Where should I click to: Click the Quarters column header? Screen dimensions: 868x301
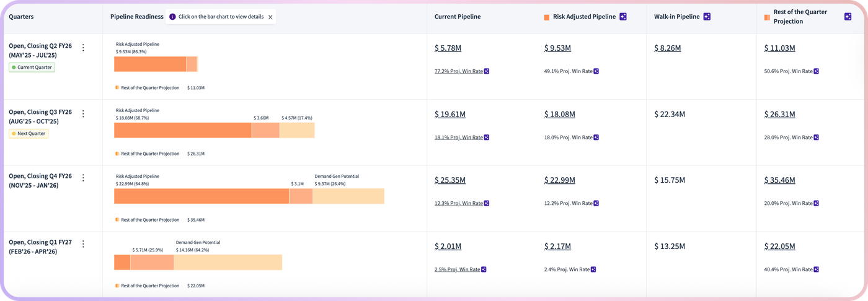[21, 17]
